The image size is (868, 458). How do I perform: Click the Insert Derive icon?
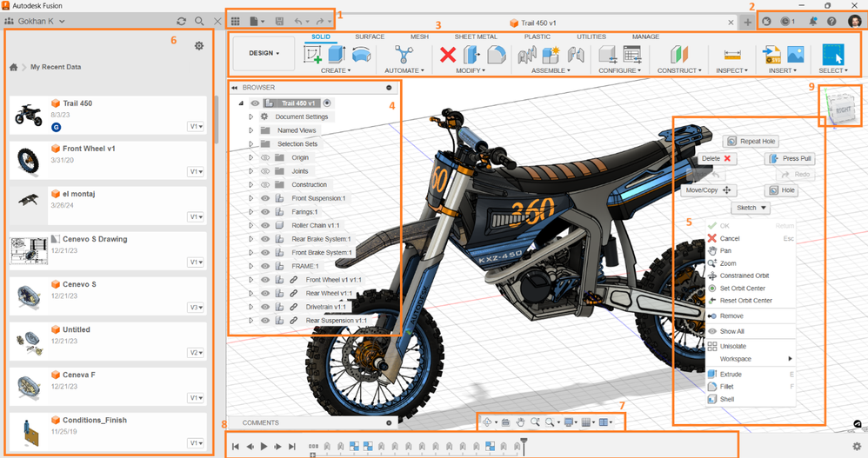point(771,54)
